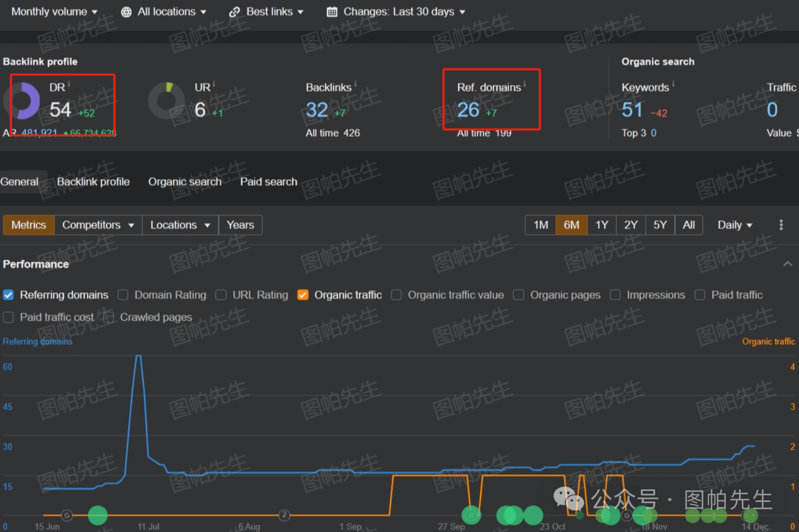
Task: Switch to the Organic search tab
Action: click(x=184, y=182)
